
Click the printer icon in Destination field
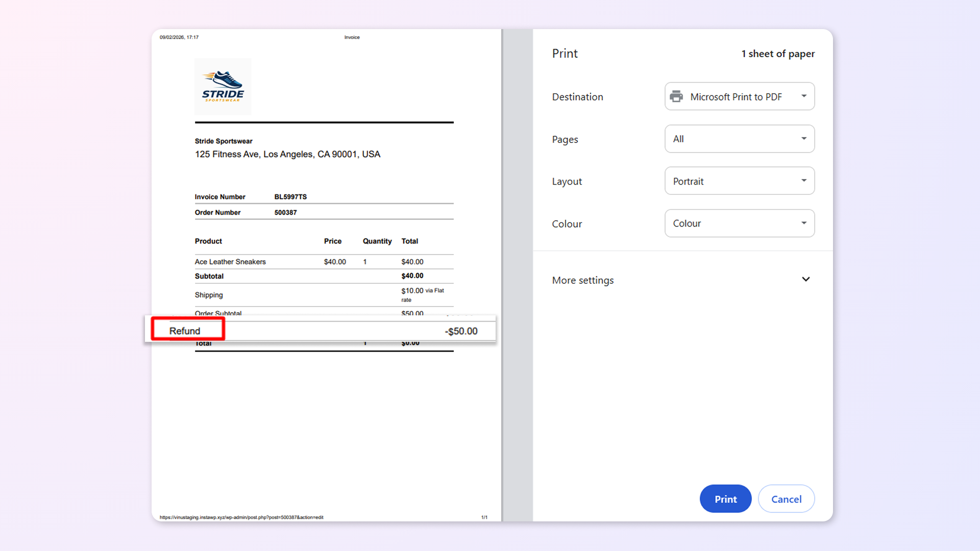point(676,96)
